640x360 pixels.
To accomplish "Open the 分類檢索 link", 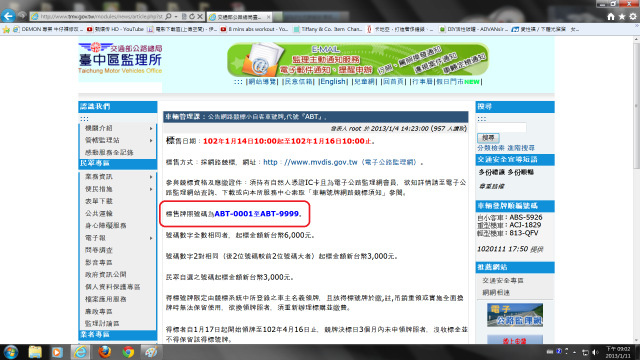I will (x=491, y=148).
